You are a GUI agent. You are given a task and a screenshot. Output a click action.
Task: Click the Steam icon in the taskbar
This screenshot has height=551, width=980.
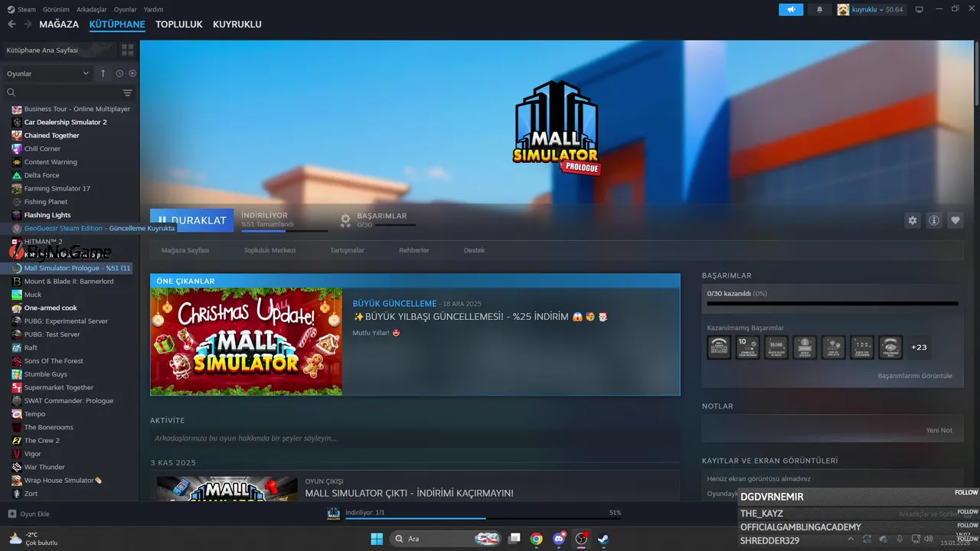click(x=603, y=539)
